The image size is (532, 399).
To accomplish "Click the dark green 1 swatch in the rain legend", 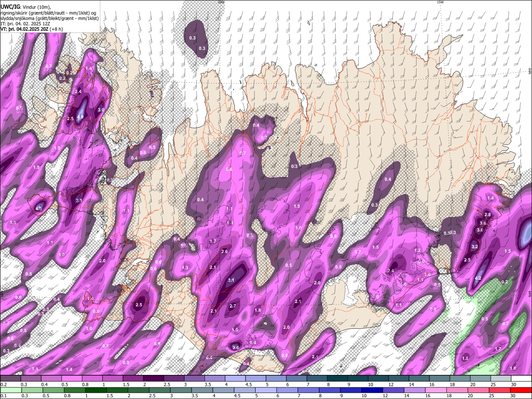I will click(96, 390).
